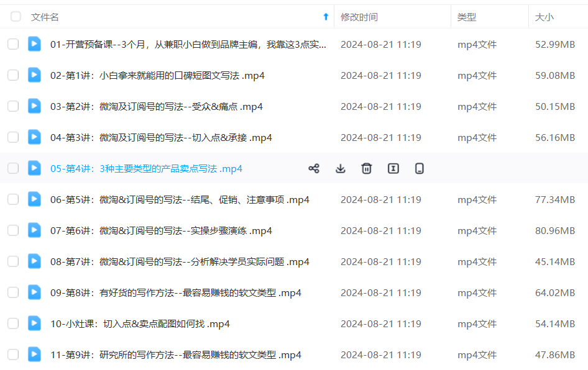
Task: Click the size value 45.14MB
Action: [555, 262]
